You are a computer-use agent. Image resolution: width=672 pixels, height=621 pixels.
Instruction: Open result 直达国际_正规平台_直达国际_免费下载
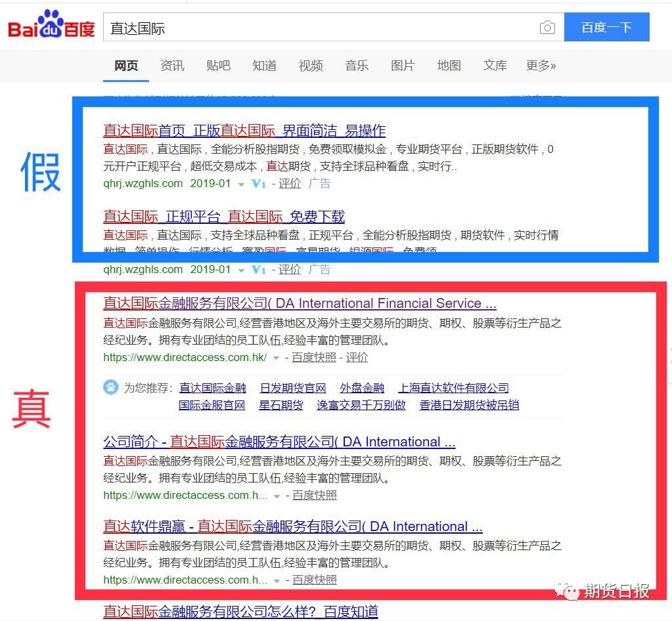(224, 216)
